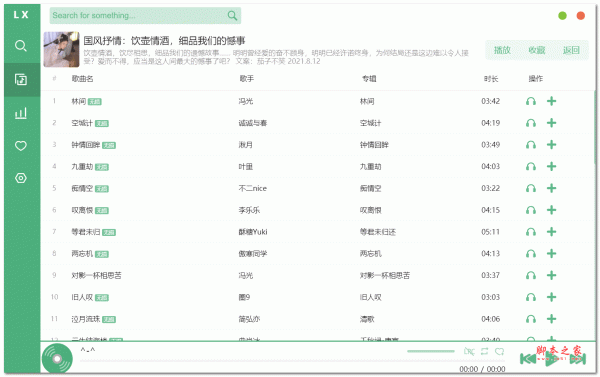Click the playlist cover thumbnail

[61, 49]
